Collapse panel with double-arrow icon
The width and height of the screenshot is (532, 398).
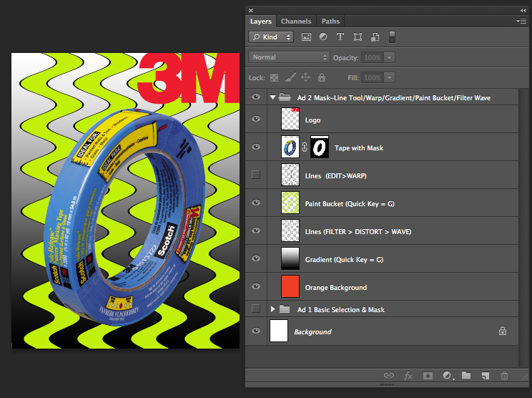(x=523, y=11)
